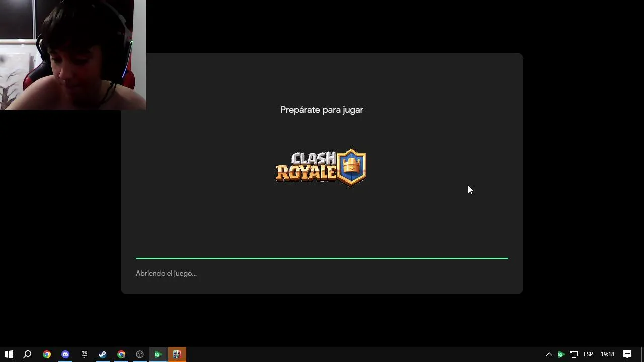Open the taskbar search magnifier
This screenshot has height=362, width=644.
point(28,354)
